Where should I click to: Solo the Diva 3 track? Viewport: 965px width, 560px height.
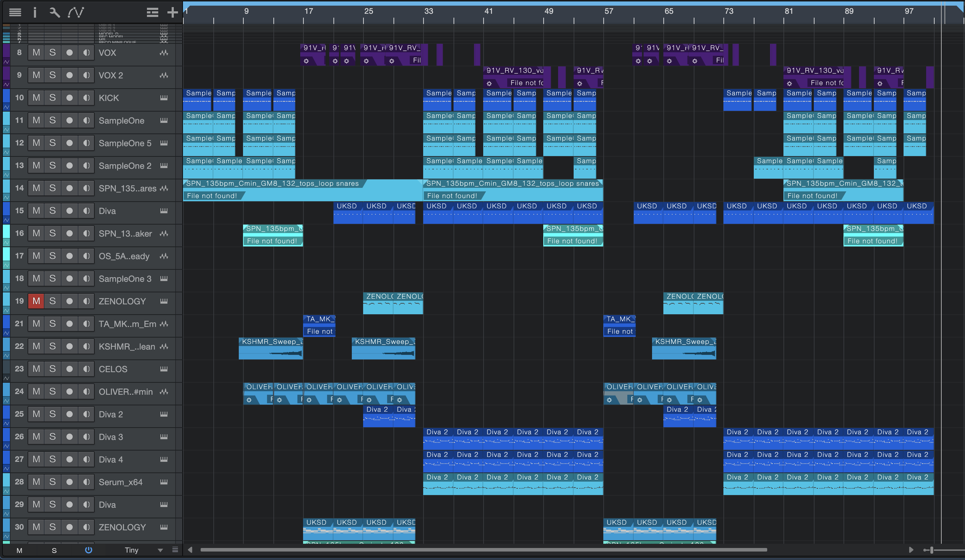point(53,437)
